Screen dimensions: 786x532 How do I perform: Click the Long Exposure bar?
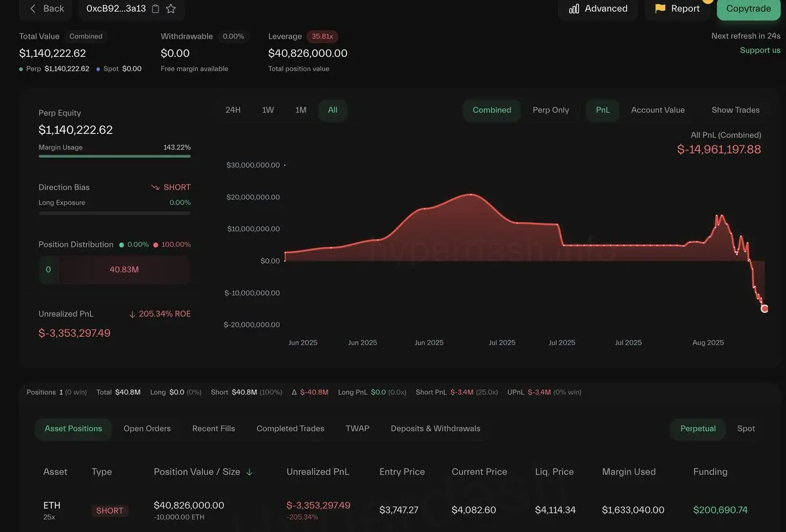click(114, 213)
